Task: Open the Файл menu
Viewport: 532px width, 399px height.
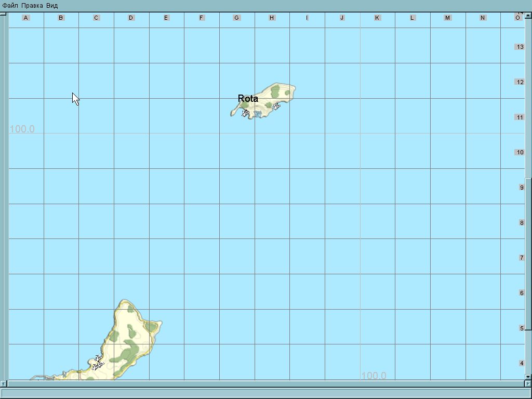Action: coord(10,6)
